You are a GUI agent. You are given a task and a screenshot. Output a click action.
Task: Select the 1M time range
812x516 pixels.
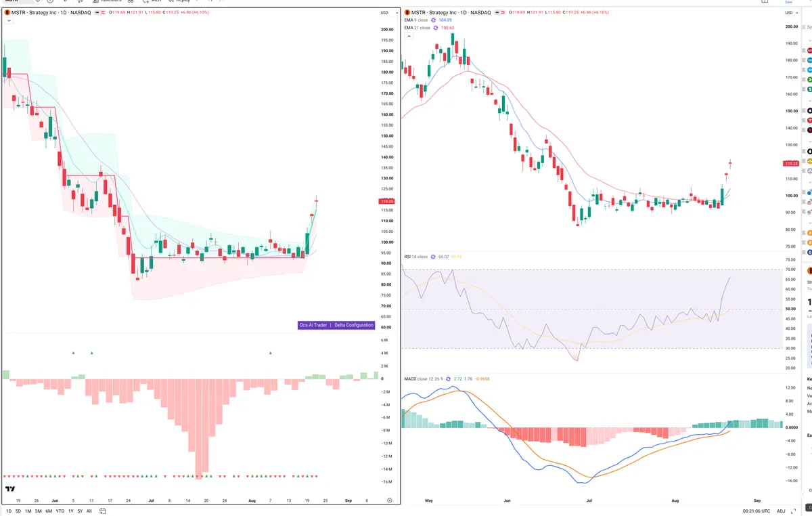[x=28, y=511]
